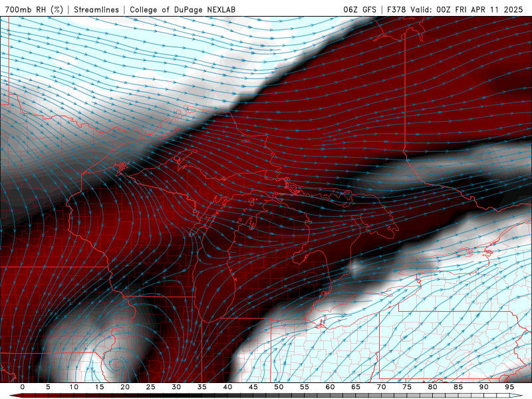Viewport: 532px width, 399px height.
Task: Click the "20" value on the color scale
Action: (125, 387)
